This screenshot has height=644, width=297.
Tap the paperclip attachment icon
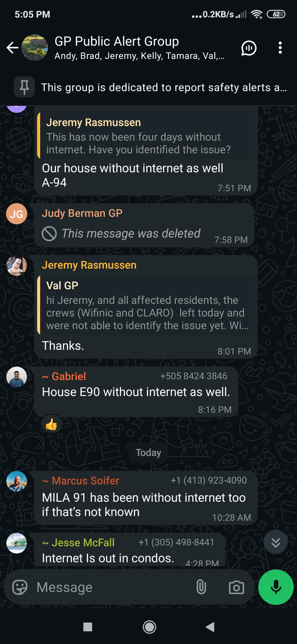point(201,587)
